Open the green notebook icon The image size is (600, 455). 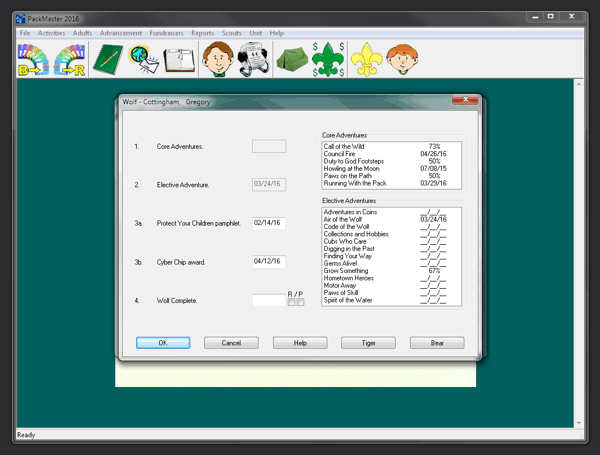click(108, 60)
